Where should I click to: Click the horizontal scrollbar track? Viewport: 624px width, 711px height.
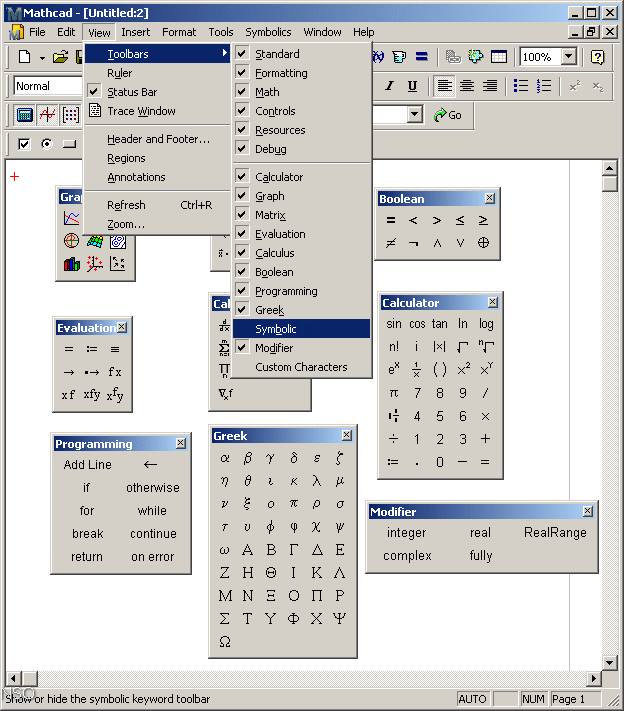(x=300, y=679)
